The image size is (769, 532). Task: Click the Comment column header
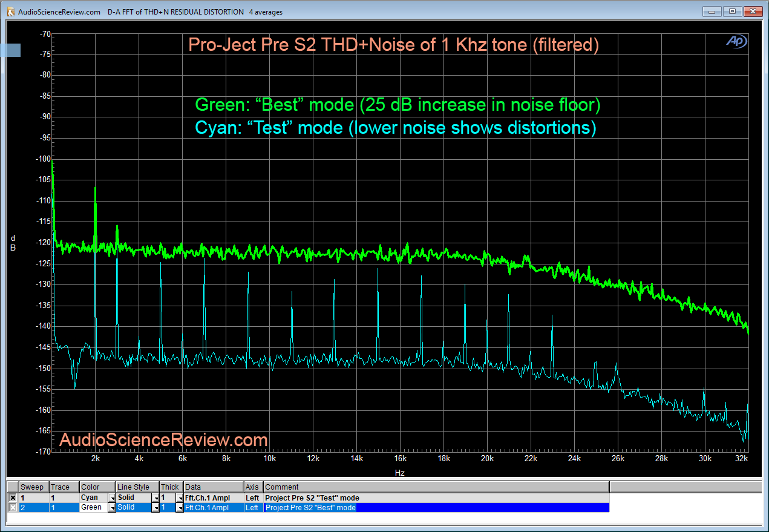[x=436, y=487]
